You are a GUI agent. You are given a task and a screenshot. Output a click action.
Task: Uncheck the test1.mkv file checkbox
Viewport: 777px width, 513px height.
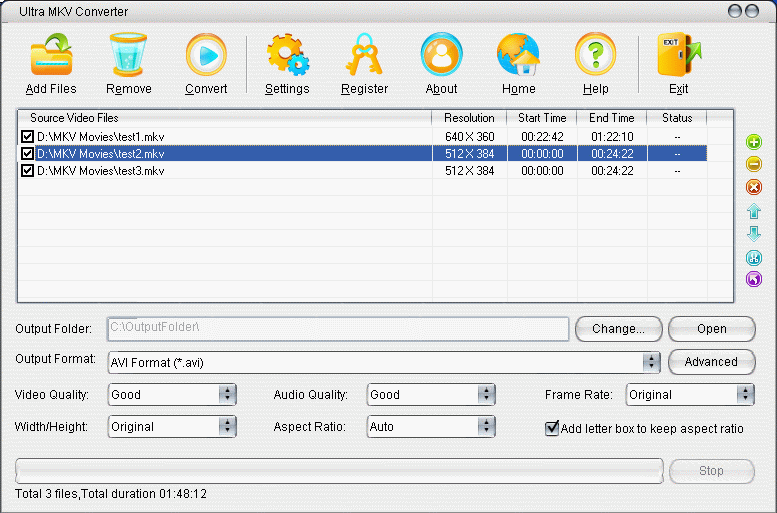click(27, 136)
